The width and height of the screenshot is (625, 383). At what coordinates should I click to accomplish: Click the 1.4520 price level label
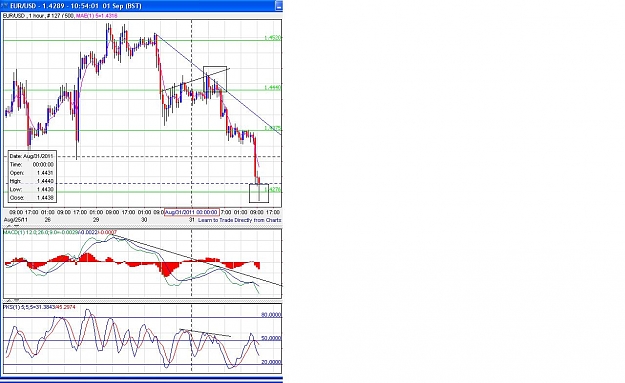pyautogui.click(x=273, y=38)
